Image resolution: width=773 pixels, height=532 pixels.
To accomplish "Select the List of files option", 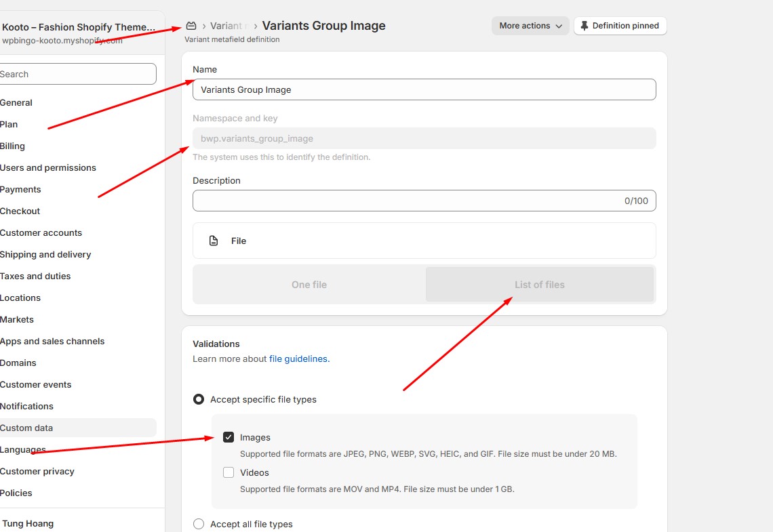I will click(539, 285).
